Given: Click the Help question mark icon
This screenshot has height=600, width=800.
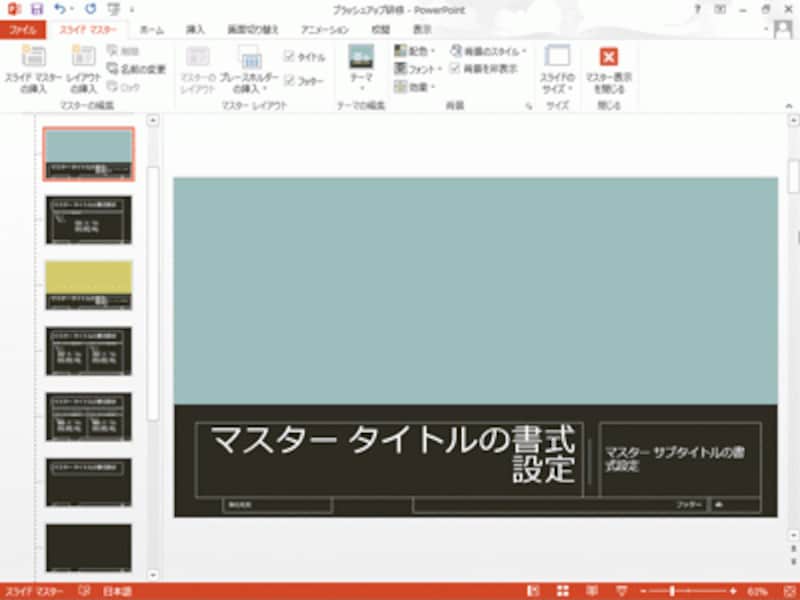Looking at the screenshot, I should click(697, 9).
